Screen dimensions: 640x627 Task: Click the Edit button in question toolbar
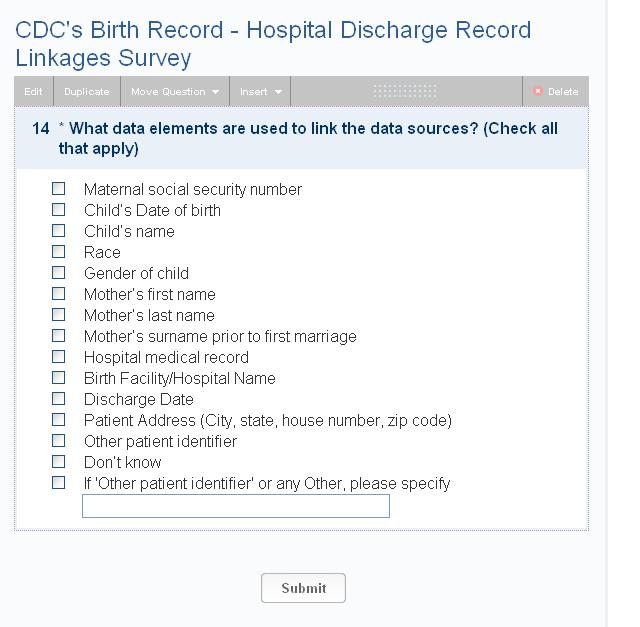coord(34,91)
